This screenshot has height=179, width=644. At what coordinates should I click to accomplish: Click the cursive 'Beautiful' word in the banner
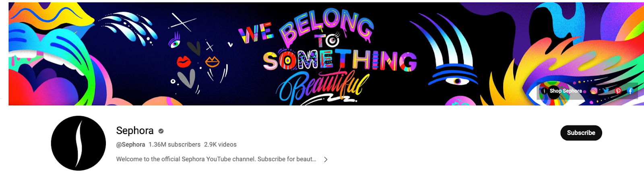pyautogui.click(x=322, y=86)
